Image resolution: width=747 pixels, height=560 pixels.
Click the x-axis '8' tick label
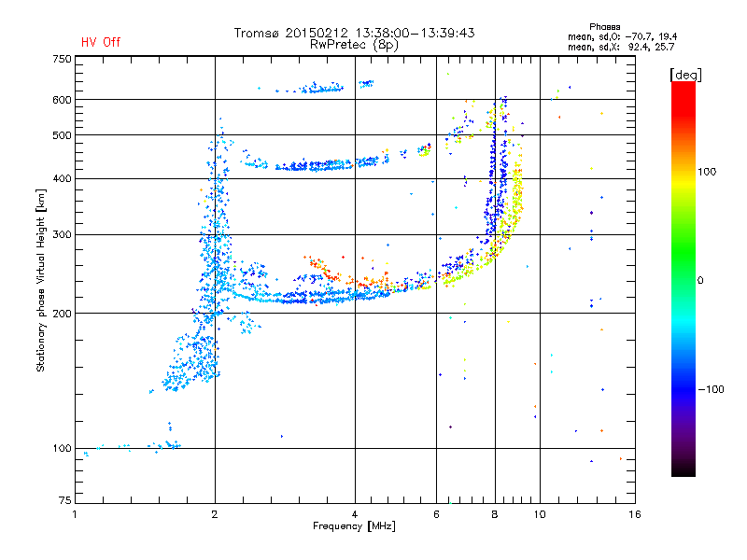click(495, 514)
